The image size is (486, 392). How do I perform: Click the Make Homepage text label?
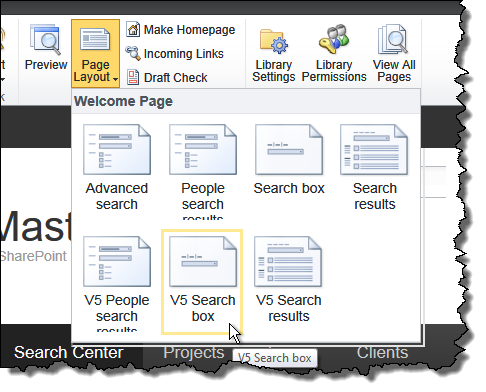(189, 30)
